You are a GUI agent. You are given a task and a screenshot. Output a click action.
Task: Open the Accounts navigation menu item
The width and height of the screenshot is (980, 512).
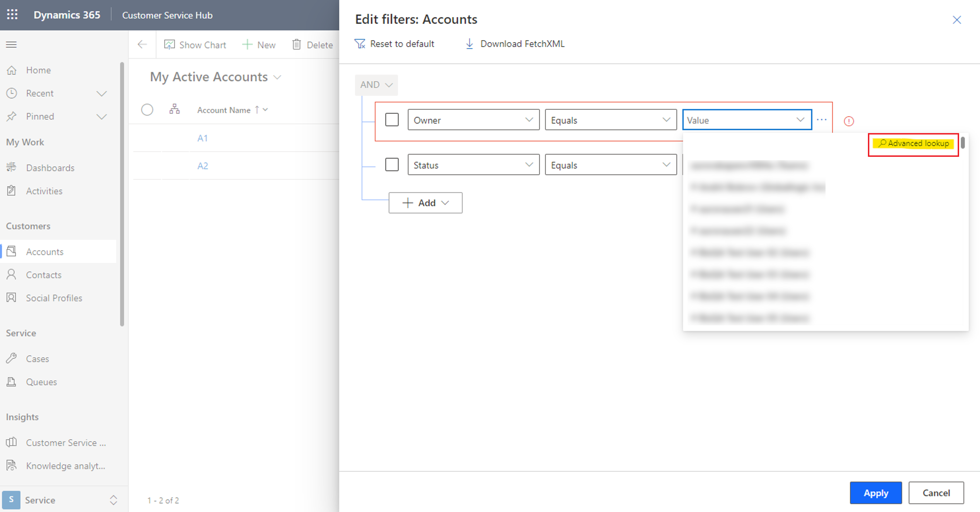(44, 252)
